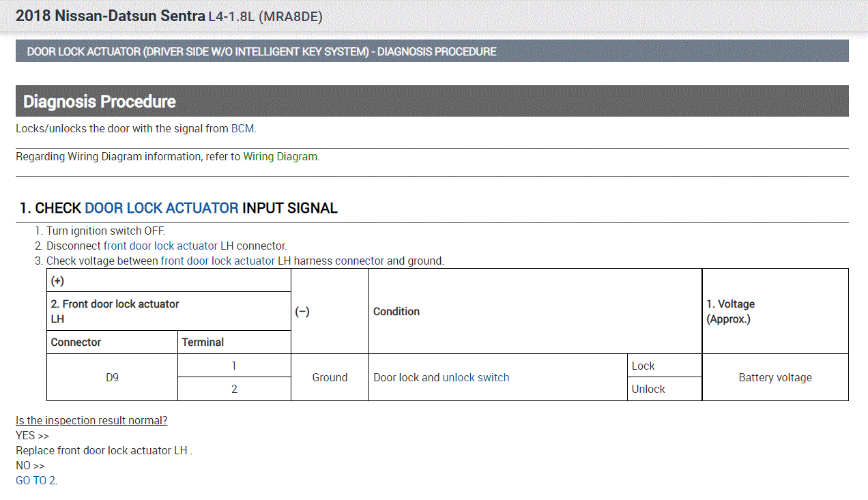Screen dimensions: 868x500
Task: Select connector cell D9
Action: (x=112, y=377)
